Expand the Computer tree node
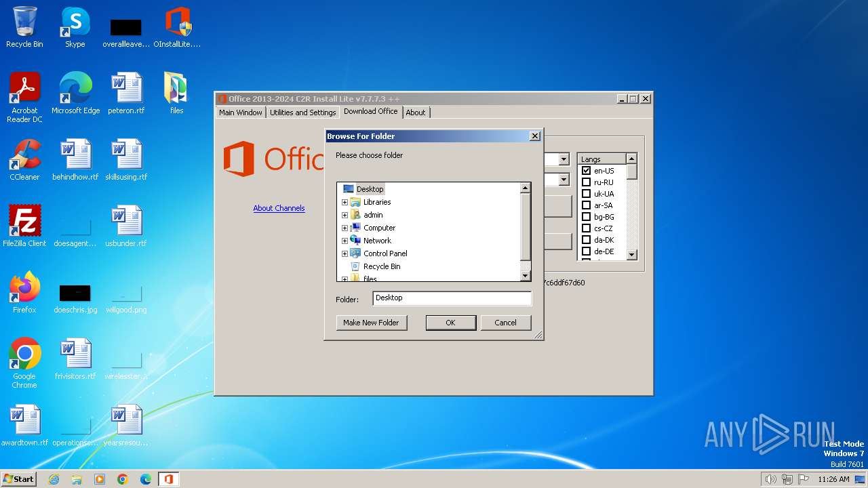868x488 pixels. [x=344, y=228]
